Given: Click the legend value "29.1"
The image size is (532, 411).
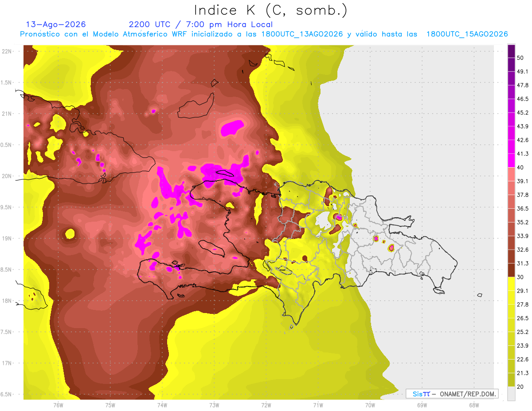Looking at the screenshot, I should pyautogui.click(x=523, y=291).
